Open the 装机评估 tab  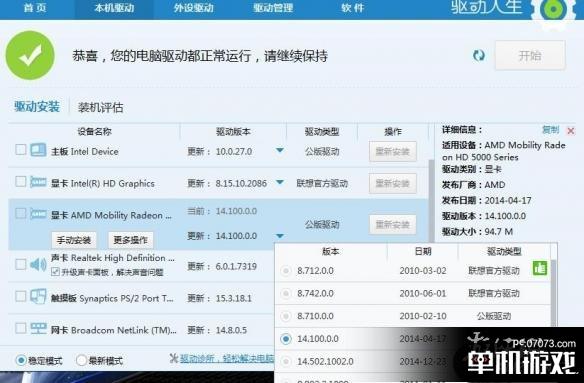click(100, 108)
